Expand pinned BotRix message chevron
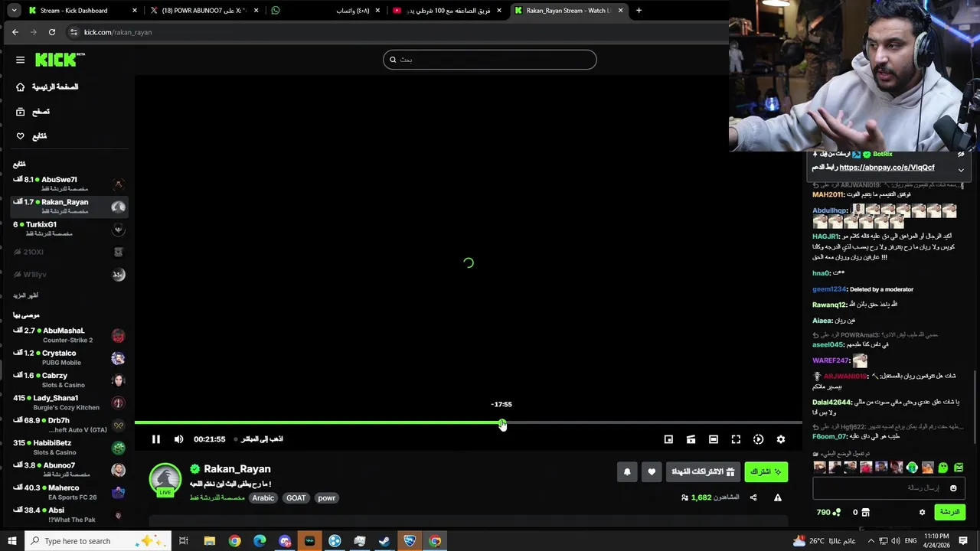This screenshot has width=980, height=551. [961, 170]
